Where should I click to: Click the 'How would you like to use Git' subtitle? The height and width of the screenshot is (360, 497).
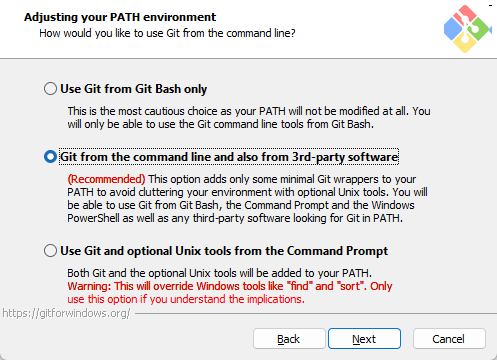pos(167,33)
